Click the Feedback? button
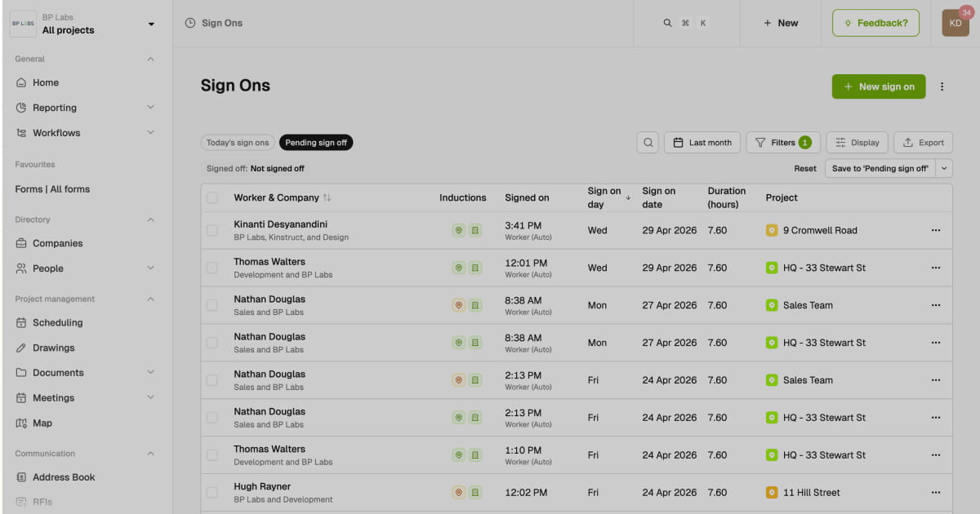The image size is (980, 514). coord(875,23)
